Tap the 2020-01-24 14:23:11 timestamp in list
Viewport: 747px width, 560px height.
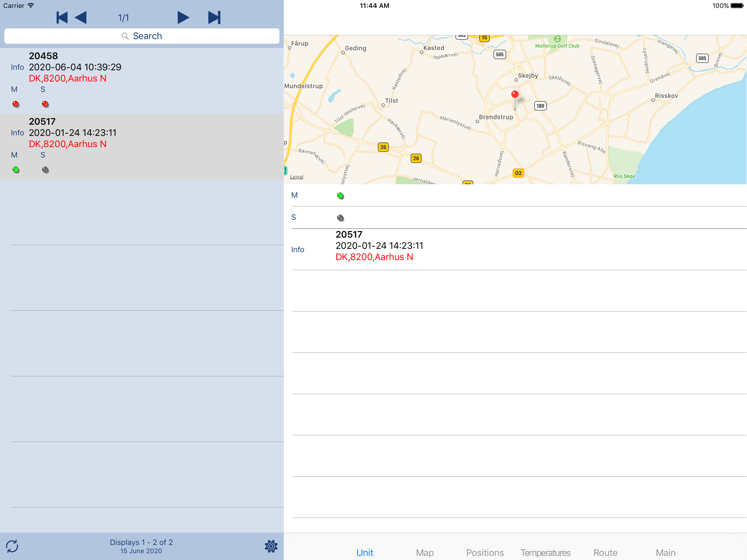73,133
